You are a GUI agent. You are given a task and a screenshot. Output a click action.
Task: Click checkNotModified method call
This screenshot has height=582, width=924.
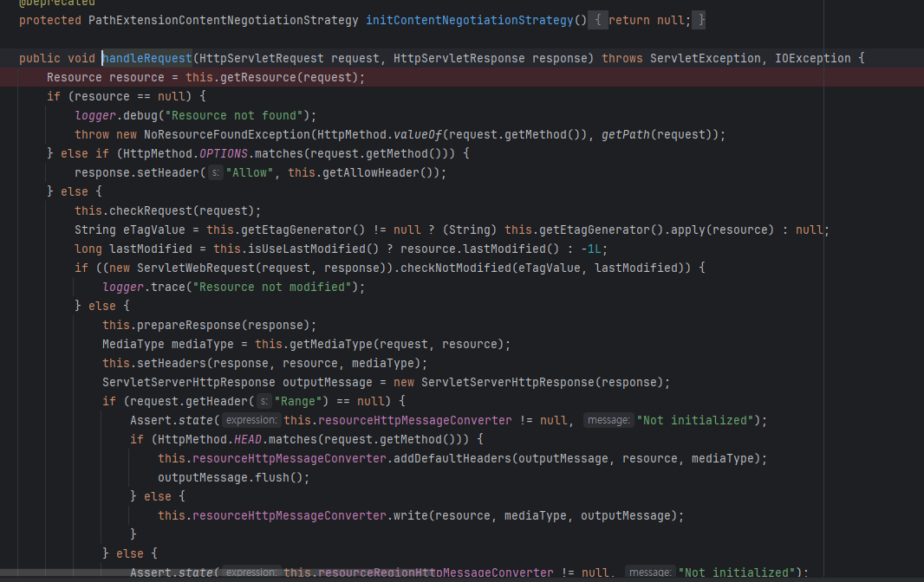click(456, 268)
